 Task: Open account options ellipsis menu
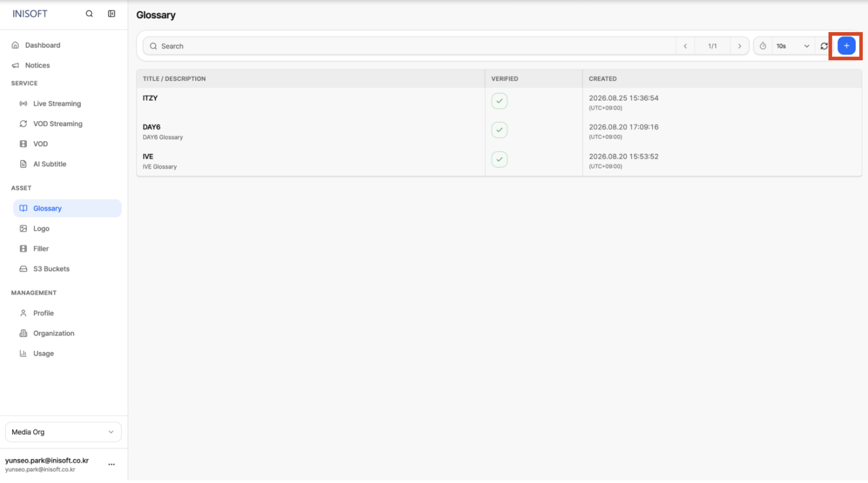coord(112,464)
